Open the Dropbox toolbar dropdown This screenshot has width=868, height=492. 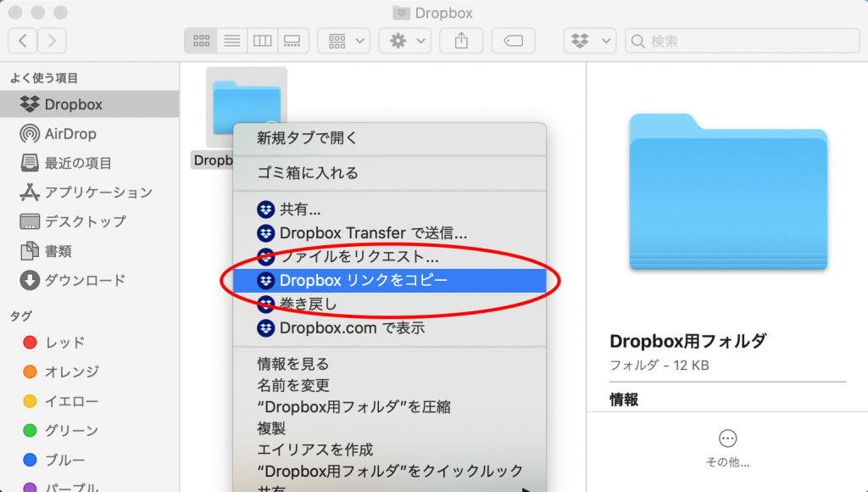point(590,41)
